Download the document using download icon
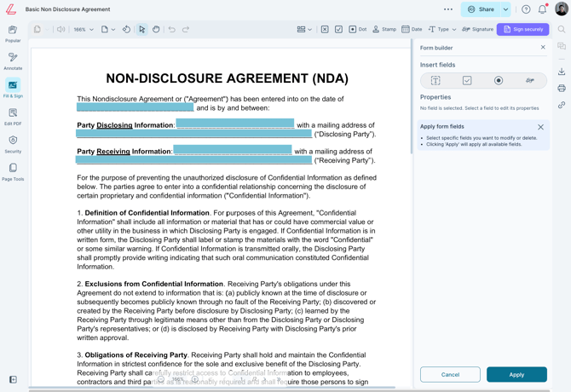Screen dimensions: 571x392 (562, 72)
